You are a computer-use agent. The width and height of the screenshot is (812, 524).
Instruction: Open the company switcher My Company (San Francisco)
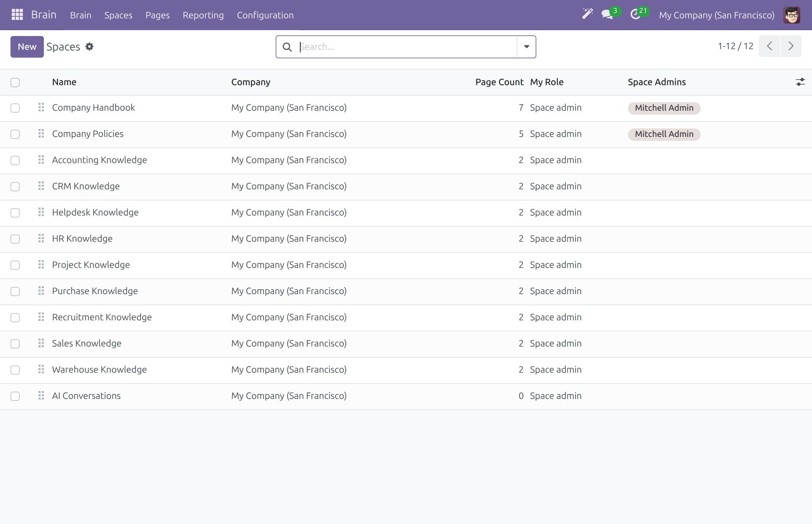716,15
